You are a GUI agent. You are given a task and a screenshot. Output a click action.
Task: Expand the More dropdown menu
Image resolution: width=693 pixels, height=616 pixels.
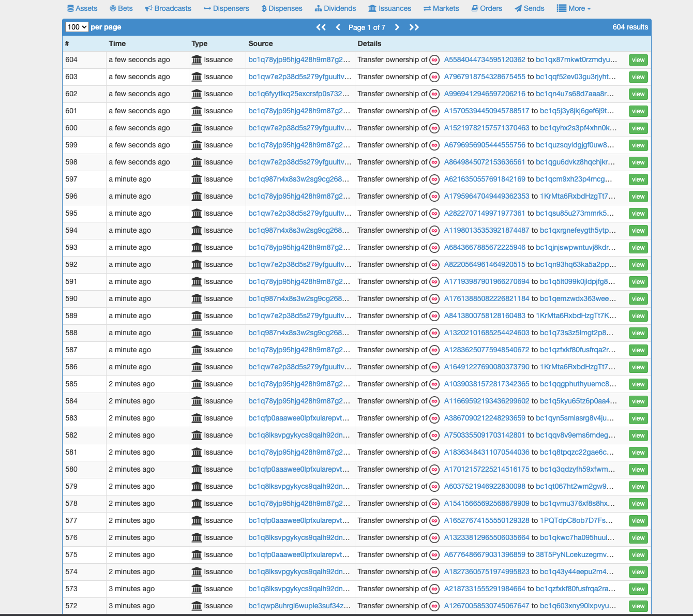(x=574, y=8)
